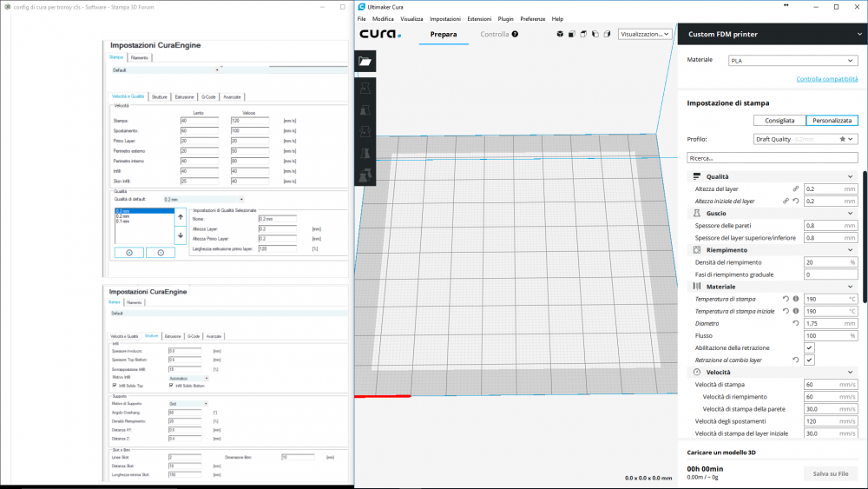
Task: Open the Estensioni menu
Action: [x=478, y=18]
